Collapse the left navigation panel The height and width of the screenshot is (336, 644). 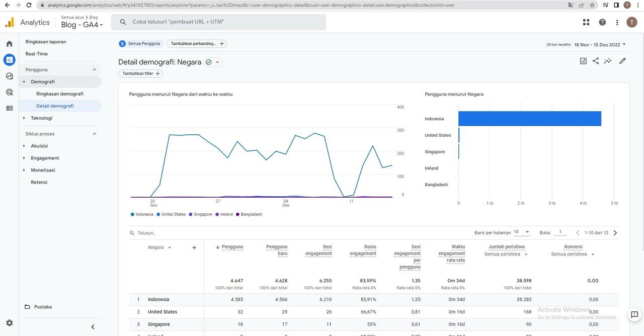(x=93, y=327)
